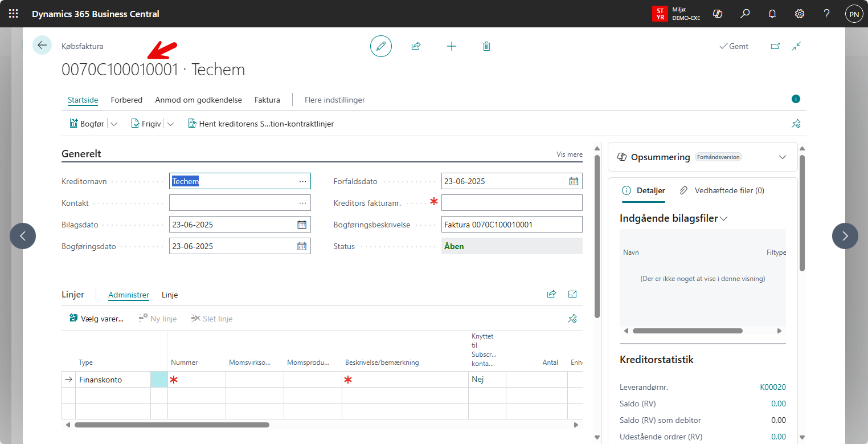
Task: Open the Copilot icon in top bar
Action: 718,14
